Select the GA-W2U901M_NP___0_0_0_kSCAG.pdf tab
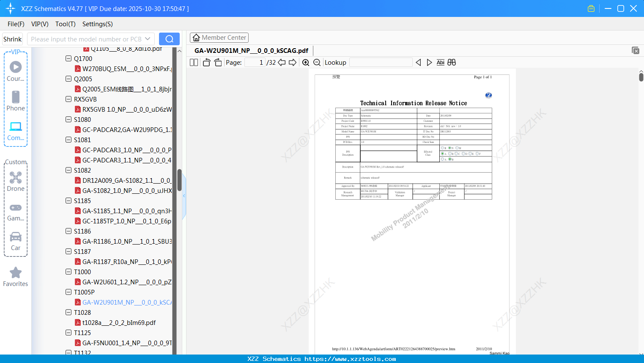Screen dimensions: 644x363 [x=251, y=51]
